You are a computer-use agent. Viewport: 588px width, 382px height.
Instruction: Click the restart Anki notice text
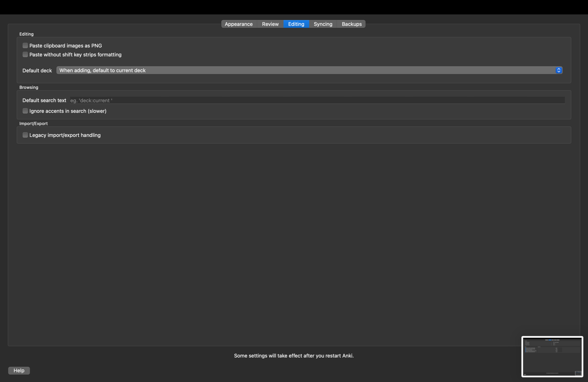point(294,356)
